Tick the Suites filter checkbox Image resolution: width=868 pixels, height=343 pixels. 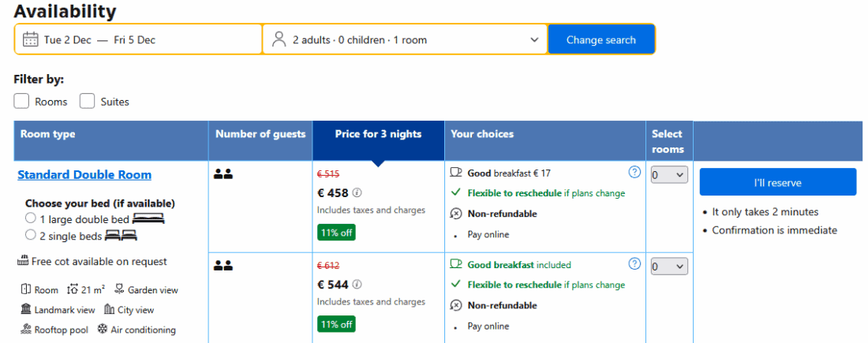click(x=88, y=101)
